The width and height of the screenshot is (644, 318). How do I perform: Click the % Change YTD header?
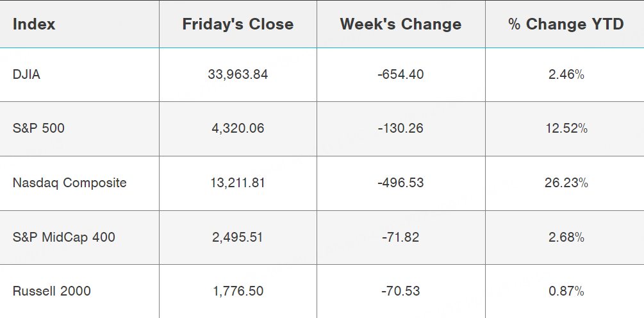(566, 24)
